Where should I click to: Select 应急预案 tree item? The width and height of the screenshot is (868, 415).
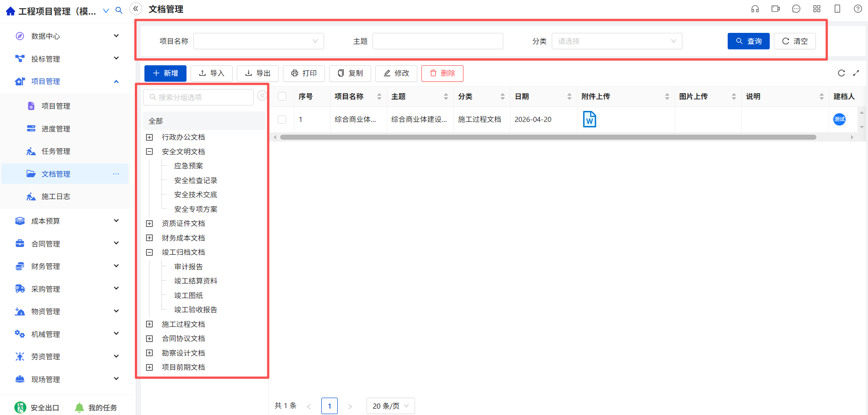188,166
